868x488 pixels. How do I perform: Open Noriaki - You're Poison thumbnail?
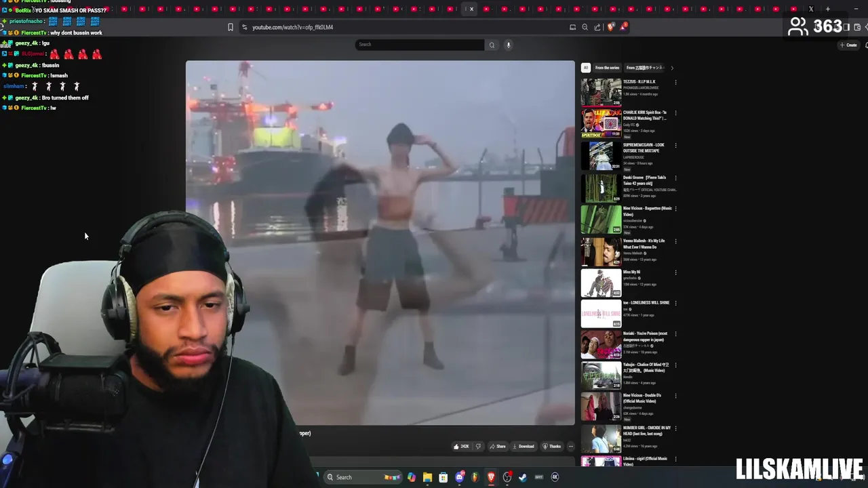[601, 344]
